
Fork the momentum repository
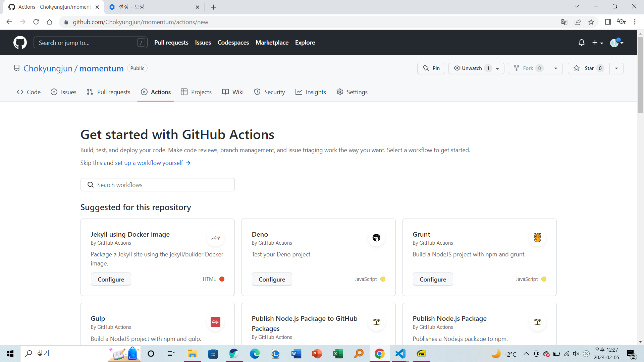528,68
